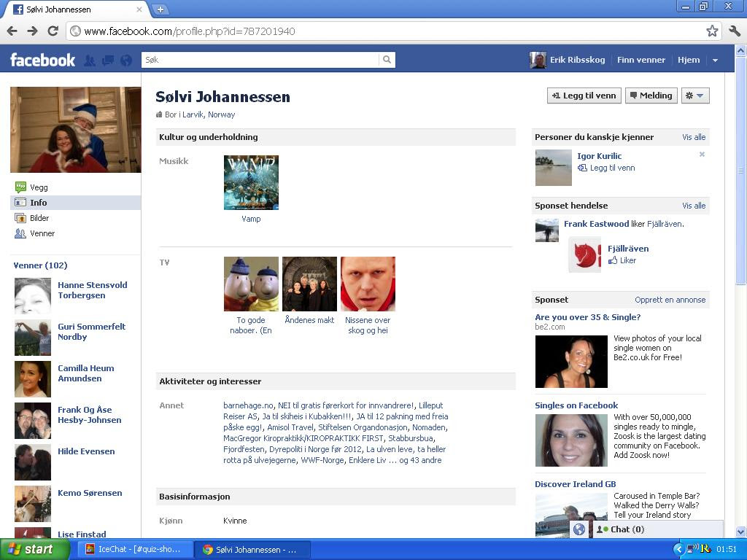Open Nissene over skog og hei thumbnail
The image size is (747, 560).
pos(368,284)
